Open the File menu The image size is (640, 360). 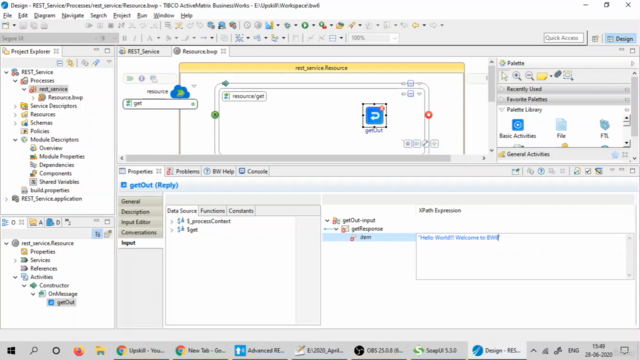[7, 16]
